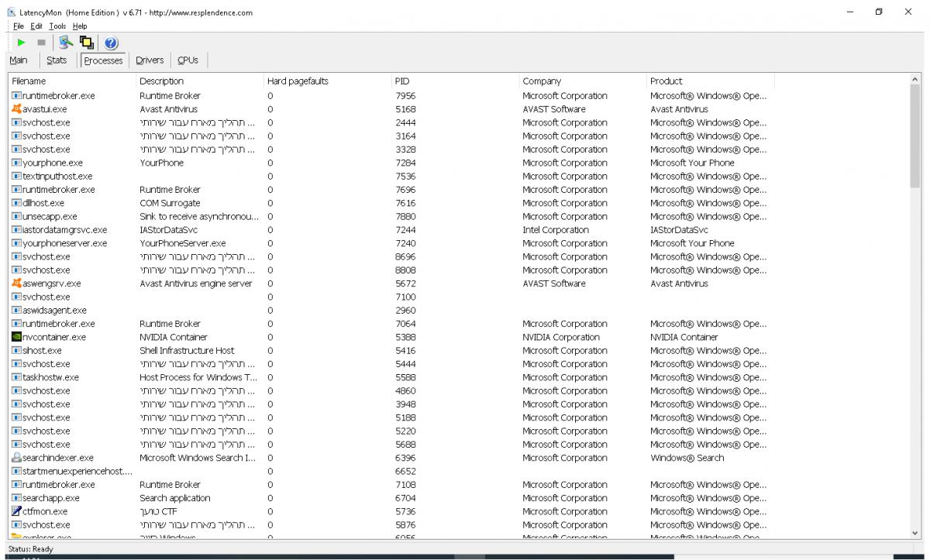Click the 'Sink to receive asynchronou...' description
Screen dimensions: 930x560
[x=199, y=216]
